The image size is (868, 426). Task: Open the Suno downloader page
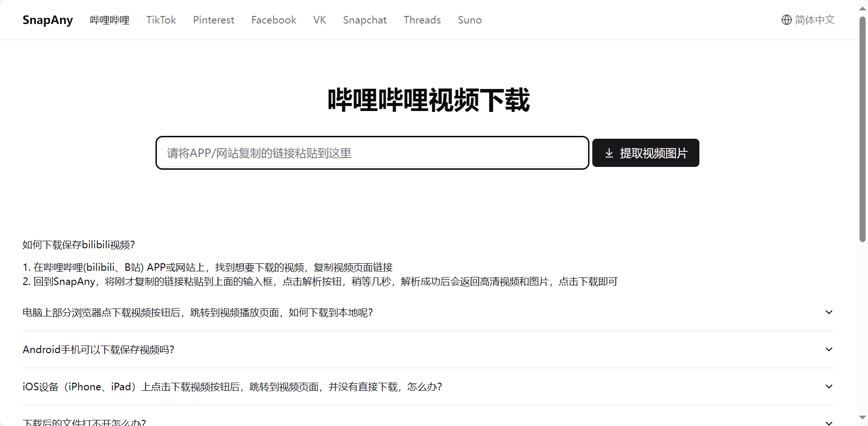tap(470, 20)
